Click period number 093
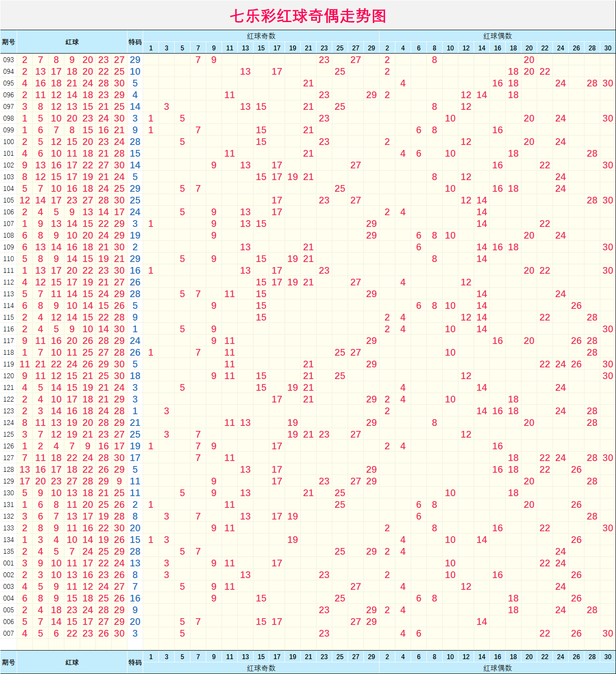Screen dimensions: 616x674 (9, 60)
